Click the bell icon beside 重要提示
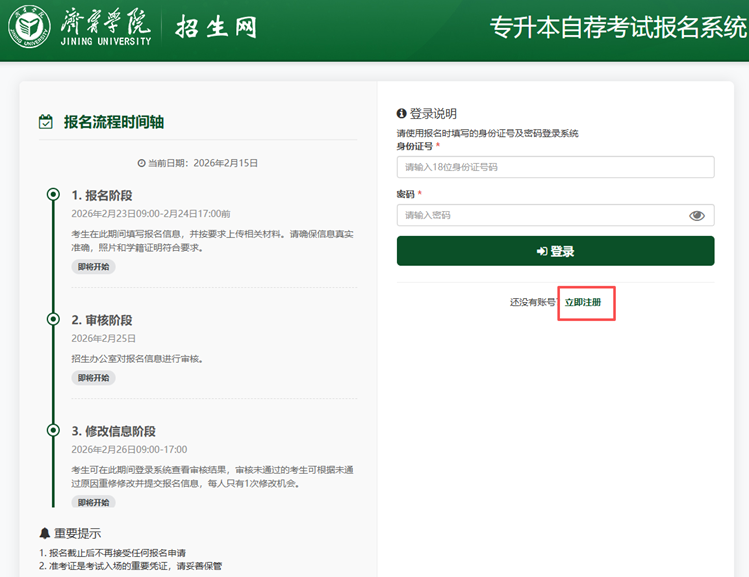Image resolution: width=749 pixels, height=577 pixels. 45,533
